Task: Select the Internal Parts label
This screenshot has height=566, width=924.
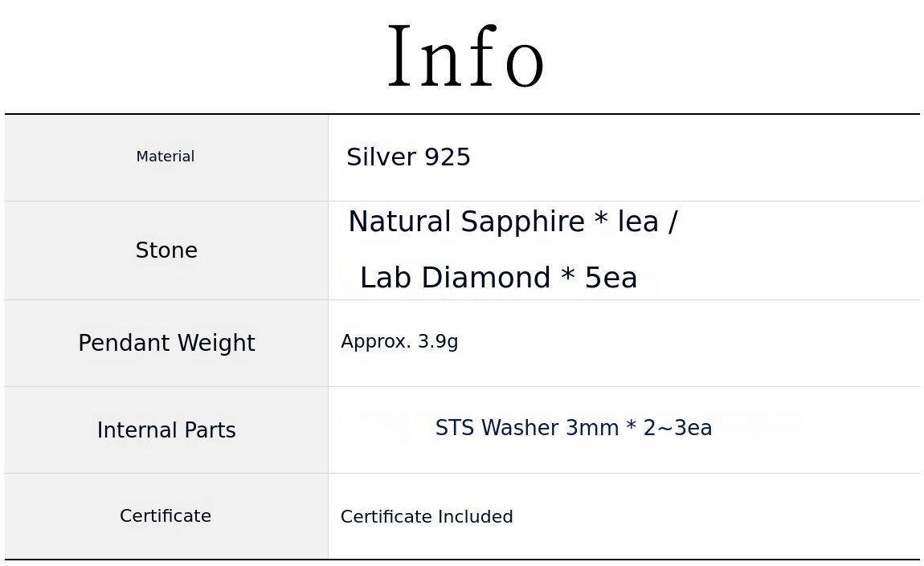Action: [166, 430]
